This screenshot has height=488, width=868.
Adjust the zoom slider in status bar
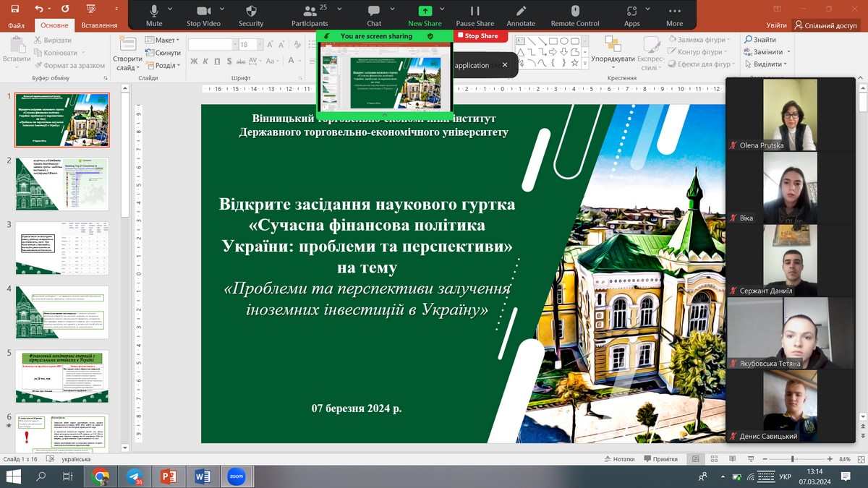point(793,459)
